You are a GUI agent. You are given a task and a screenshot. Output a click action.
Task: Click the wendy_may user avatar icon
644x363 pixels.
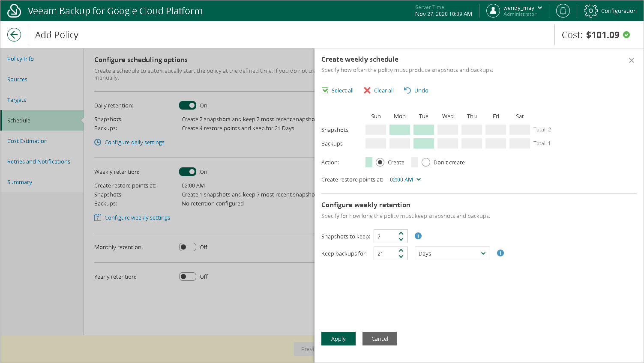[493, 11]
